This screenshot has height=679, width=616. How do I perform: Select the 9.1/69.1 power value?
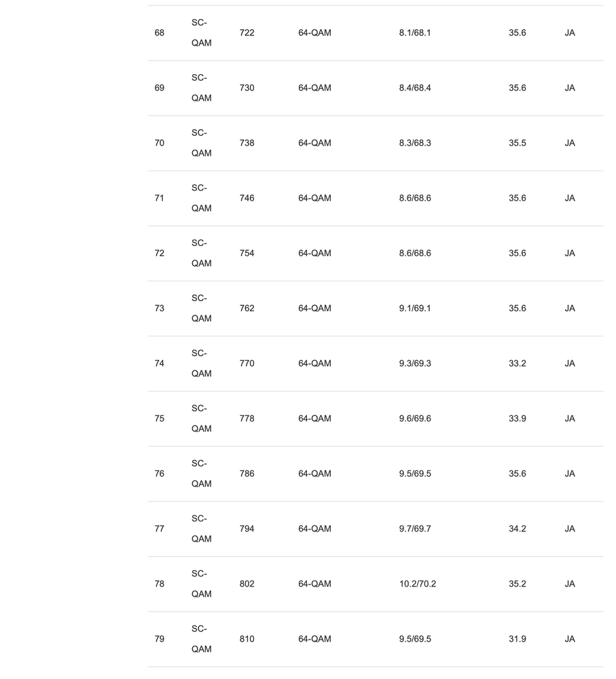tap(415, 309)
